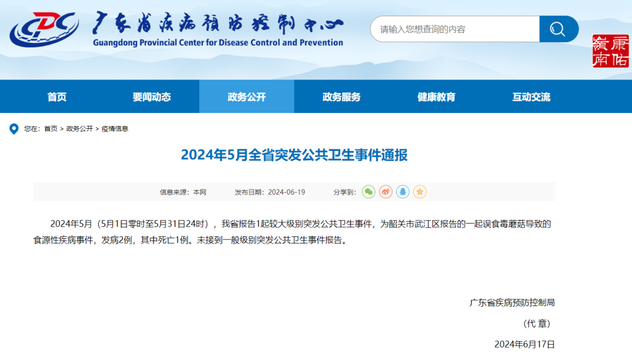This screenshot has height=364, width=632.
Task: Click the WeChat share icon
Action: [369, 192]
